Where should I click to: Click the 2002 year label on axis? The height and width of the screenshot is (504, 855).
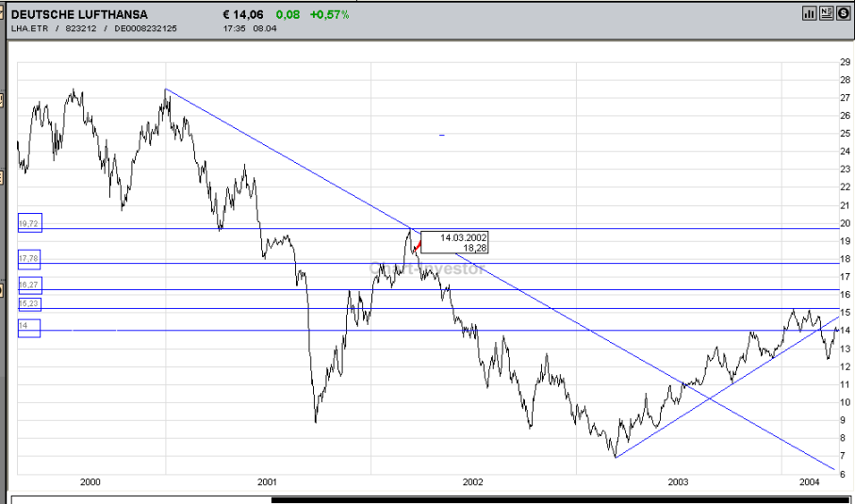click(473, 481)
